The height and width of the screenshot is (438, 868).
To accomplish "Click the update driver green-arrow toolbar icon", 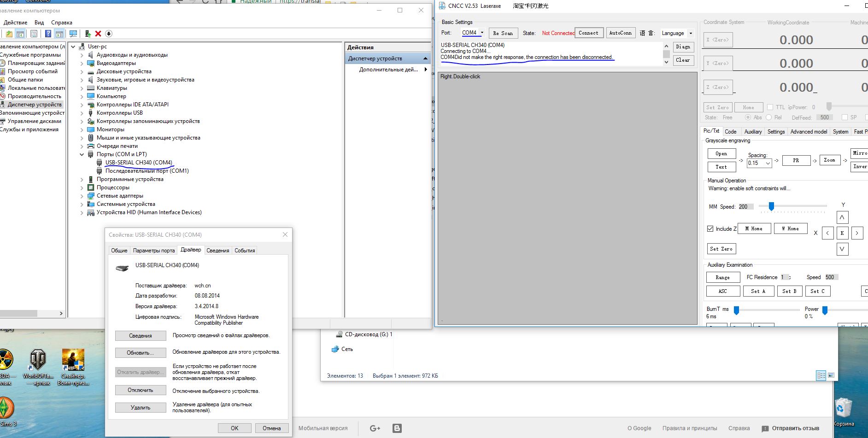I will point(88,34).
